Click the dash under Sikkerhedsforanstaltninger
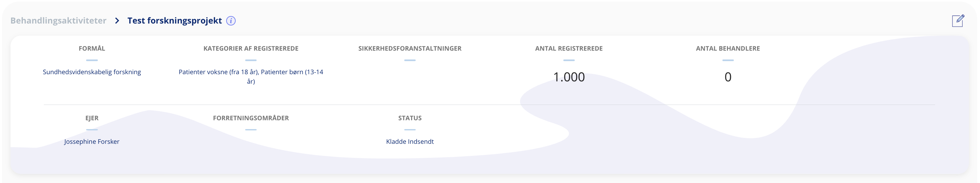This screenshot has height=183, width=980. (x=410, y=60)
